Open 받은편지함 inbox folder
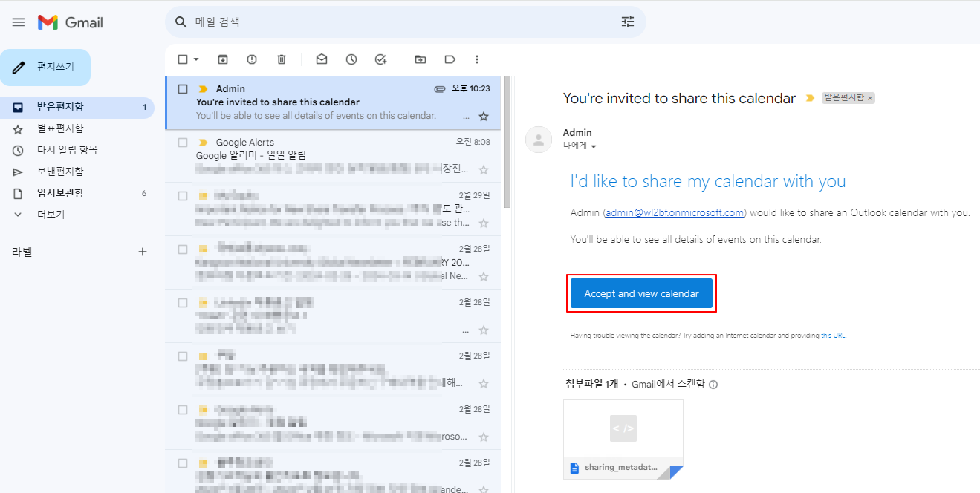980x493 pixels. coord(77,107)
